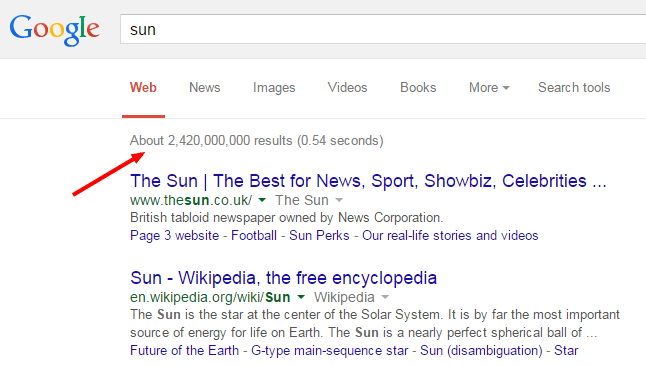This screenshot has height=366, width=646.
Task: Open "Our real-life stories and videos" sitelink
Action: (450, 235)
